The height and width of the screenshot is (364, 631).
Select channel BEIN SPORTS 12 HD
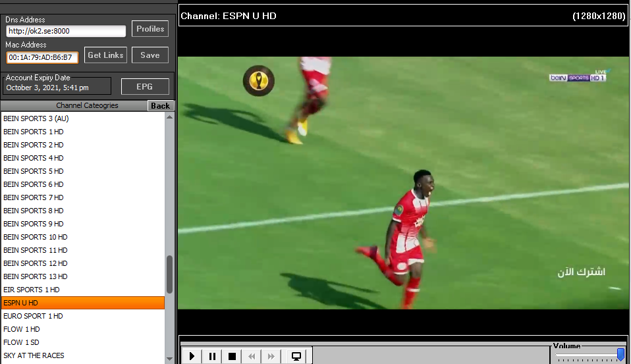[83, 263]
